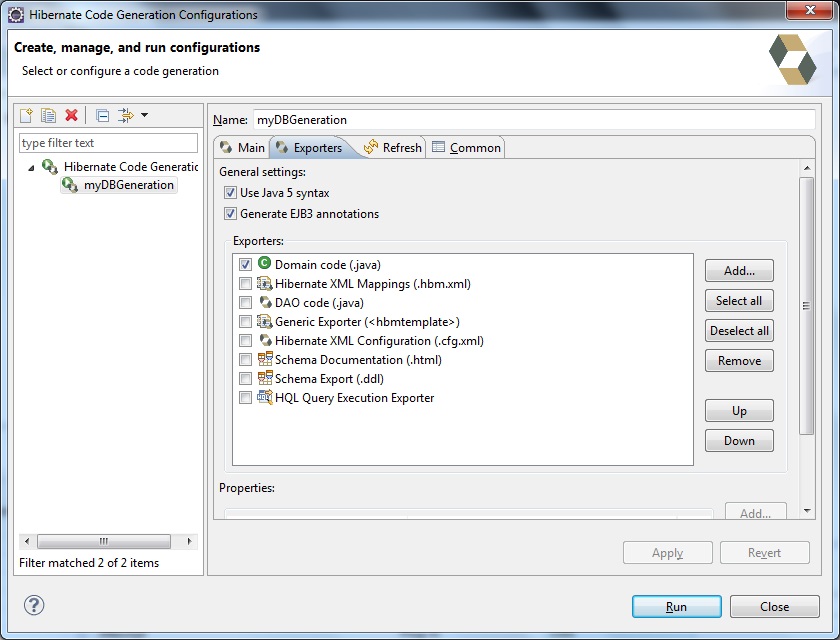The height and width of the screenshot is (640, 840).
Task: Click the Domain code green C icon
Action: tap(264, 263)
